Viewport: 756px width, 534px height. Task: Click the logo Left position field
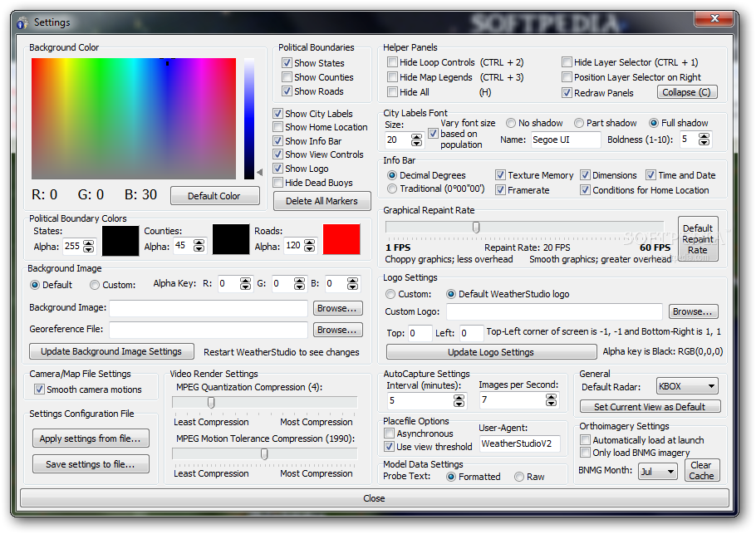point(472,333)
